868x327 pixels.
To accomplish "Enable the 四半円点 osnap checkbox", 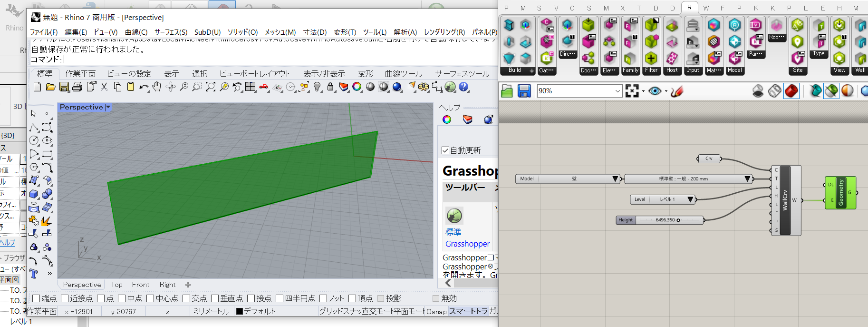I will point(280,298).
